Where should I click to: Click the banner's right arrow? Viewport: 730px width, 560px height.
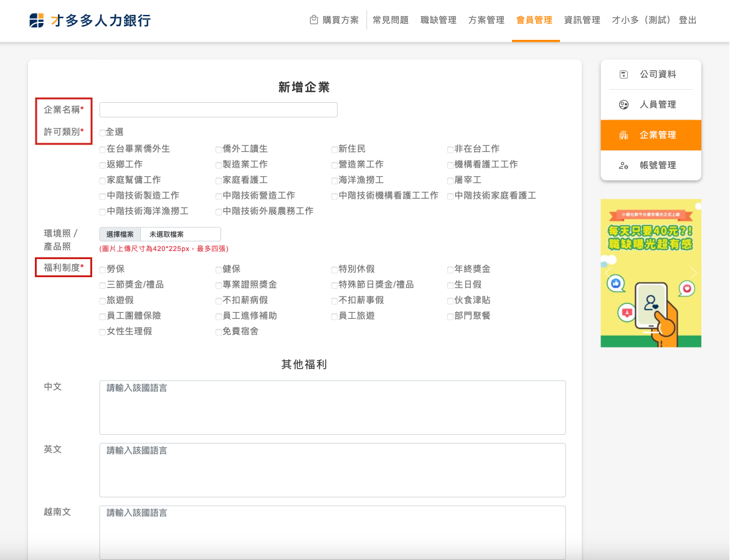click(x=693, y=273)
